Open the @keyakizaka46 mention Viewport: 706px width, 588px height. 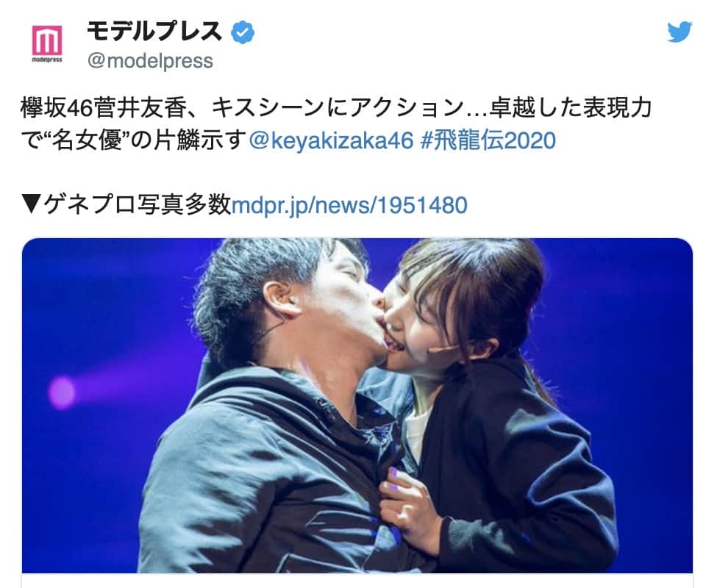[x=331, y=141]
